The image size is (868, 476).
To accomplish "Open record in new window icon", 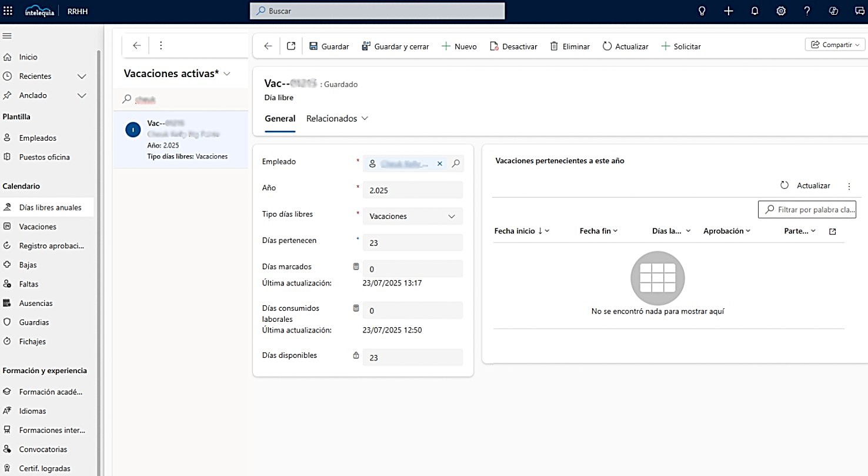I will (x=291, y=46).
